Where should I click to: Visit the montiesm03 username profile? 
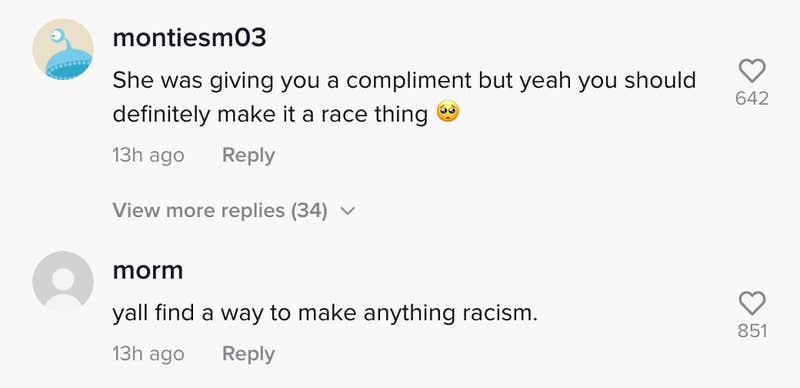pos(189,38)
